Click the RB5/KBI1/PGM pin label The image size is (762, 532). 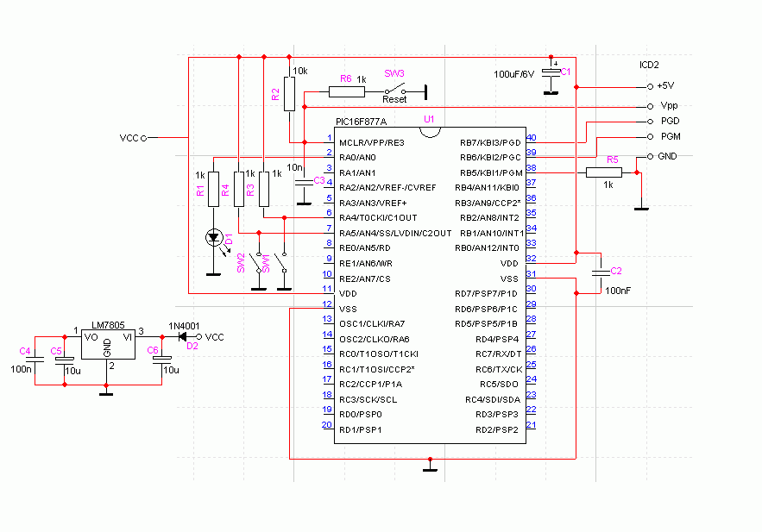(491, 173)
